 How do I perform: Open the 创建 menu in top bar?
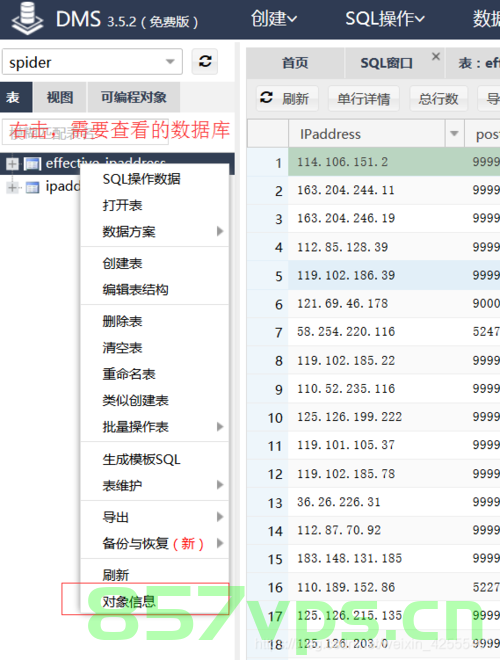coord(274,19)
